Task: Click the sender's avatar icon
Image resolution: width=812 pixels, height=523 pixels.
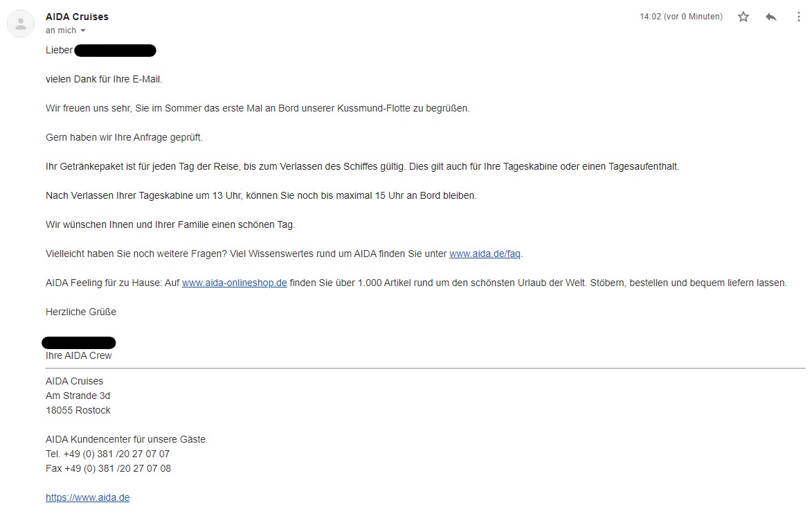Action: pyautogui.click(x=21, y=24)
